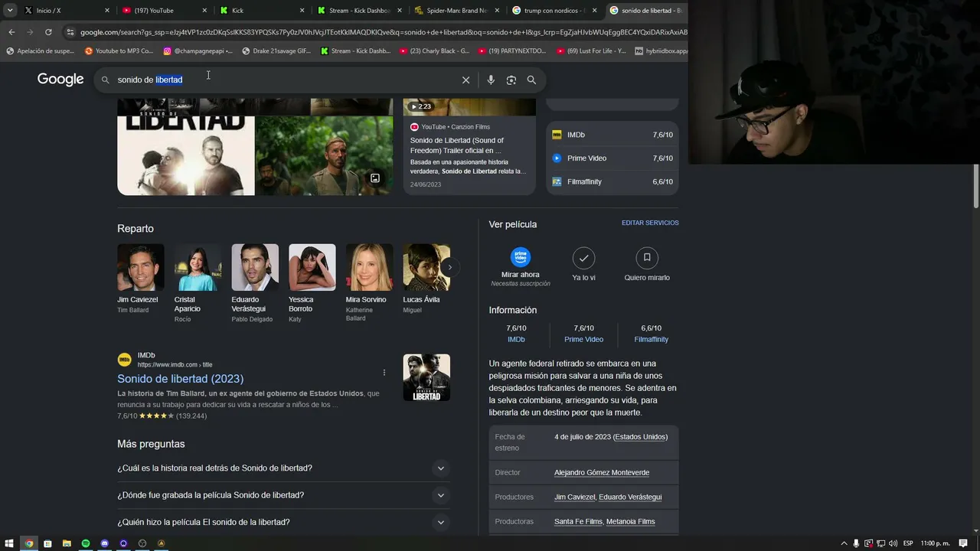Open the IMDb rating row in ratings card
The image size is (980, 551).
pos(612,135)
